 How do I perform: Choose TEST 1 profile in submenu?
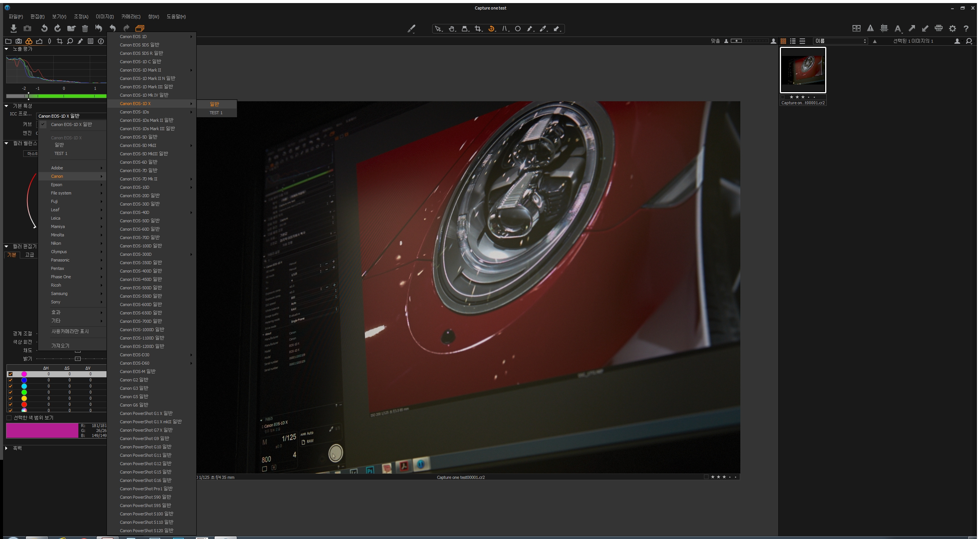click(216, 113)
